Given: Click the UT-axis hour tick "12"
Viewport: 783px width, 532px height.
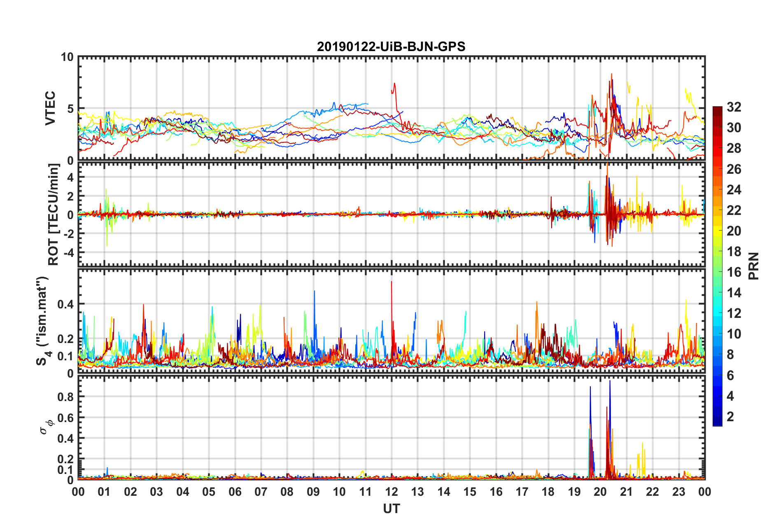Looking at the screenshot, I should tap(391, 492).
